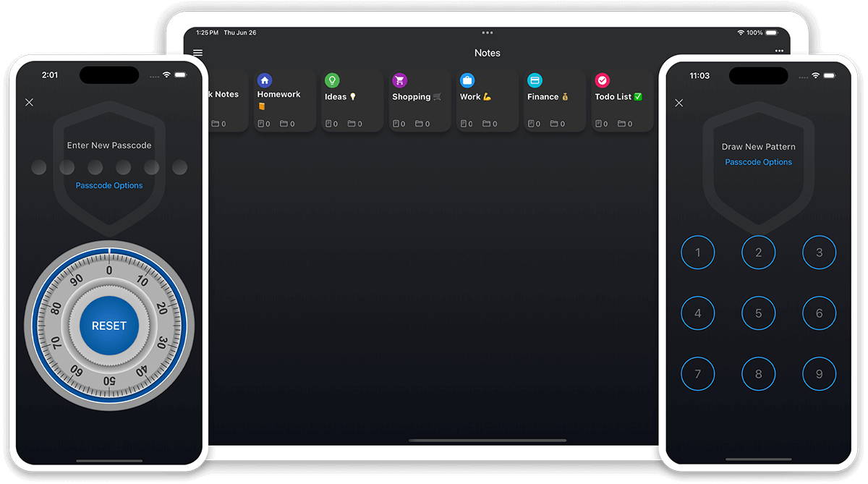Open Passcode Options under Draw New Pattern

coord(758,162)
